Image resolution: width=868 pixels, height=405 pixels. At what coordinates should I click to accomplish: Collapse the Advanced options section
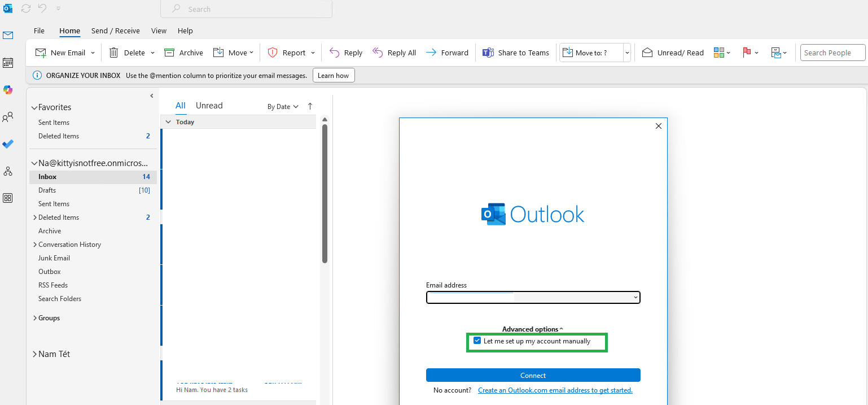533,329
